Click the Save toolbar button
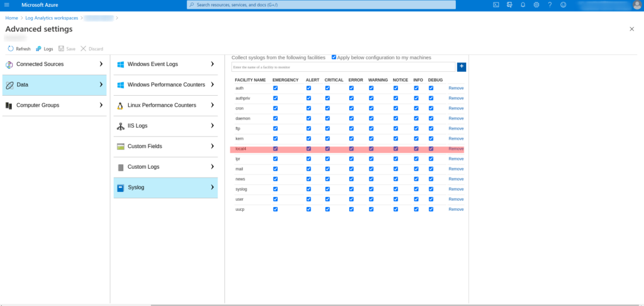This screenshot has width=644, height=306. tap(67, 48)
